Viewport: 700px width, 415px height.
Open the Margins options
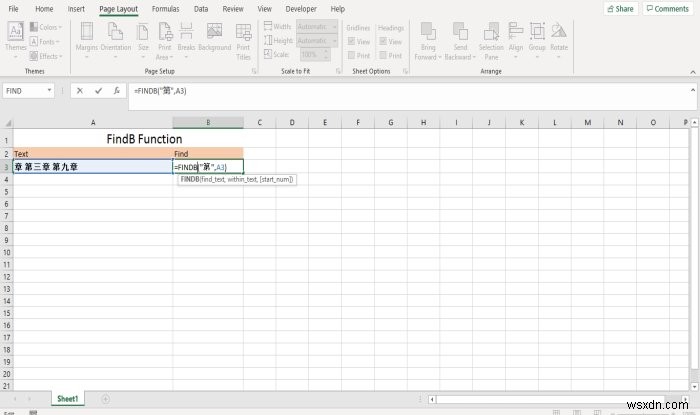coord(87,41)
